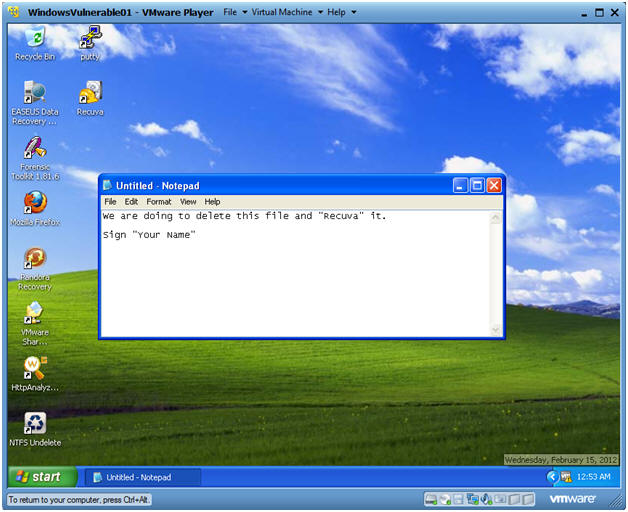The image size is (628, 512).
Task: Click the VMware hard disk status icon
Action: click(x=431, y=499)
